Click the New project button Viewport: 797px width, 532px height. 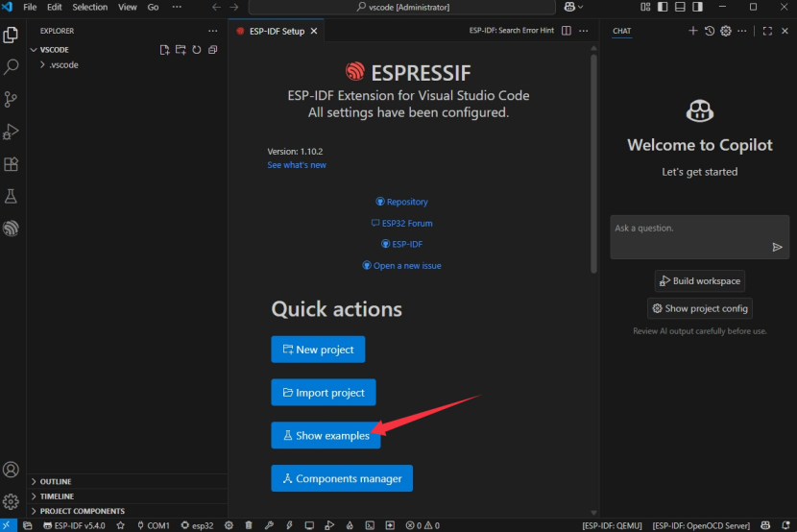tap(318, 350)
